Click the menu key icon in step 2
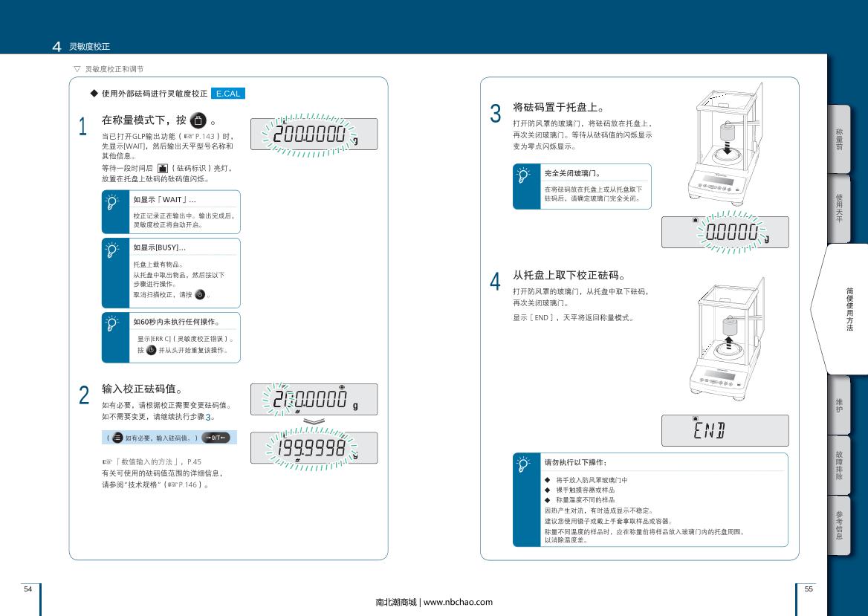The height and width of the screenshot is (616, 868). coord(117,438)
